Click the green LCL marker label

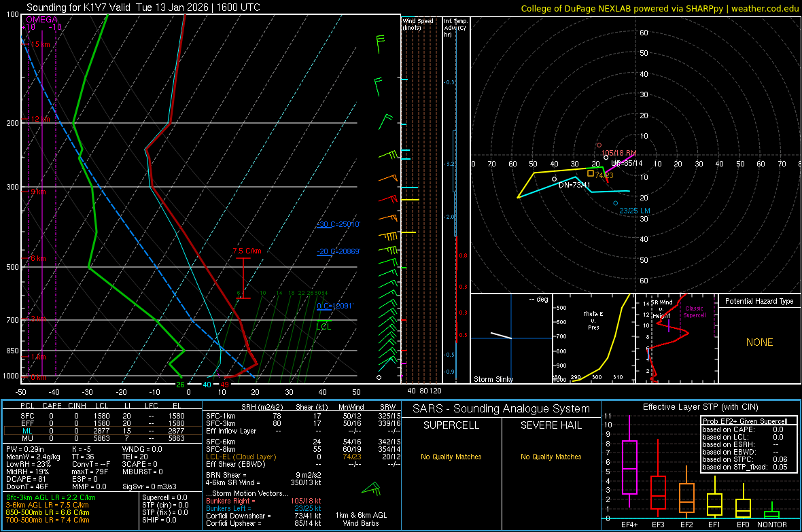coord(324,326)
